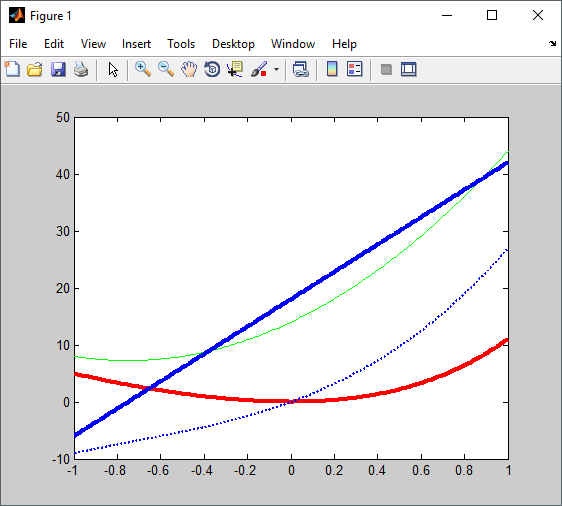Image resolution: width=562 pixels, height=506 pixels.
Task: Click the Link Plot icon
Action: pyautogui.click(x=301, y=69)
